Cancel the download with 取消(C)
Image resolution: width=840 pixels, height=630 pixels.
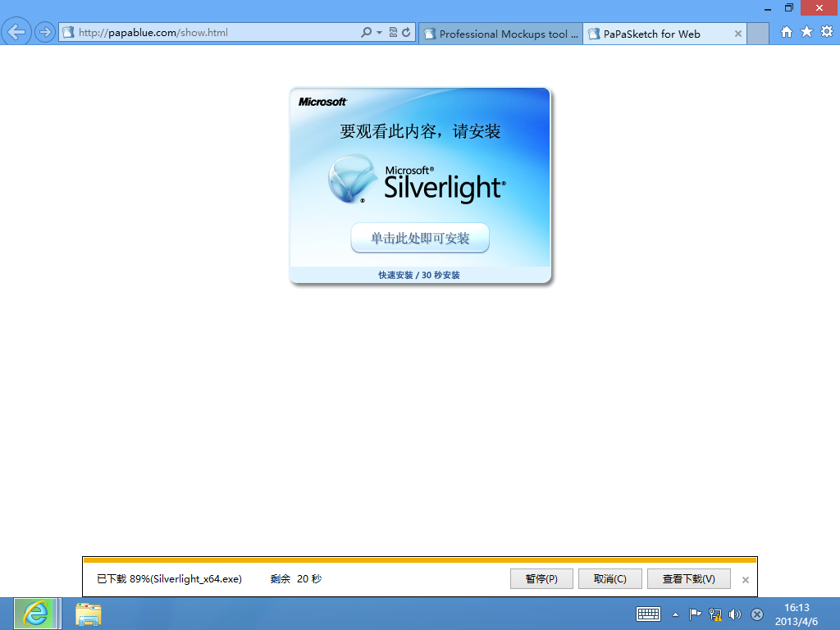pyautogui.click(x=610, y=579)
